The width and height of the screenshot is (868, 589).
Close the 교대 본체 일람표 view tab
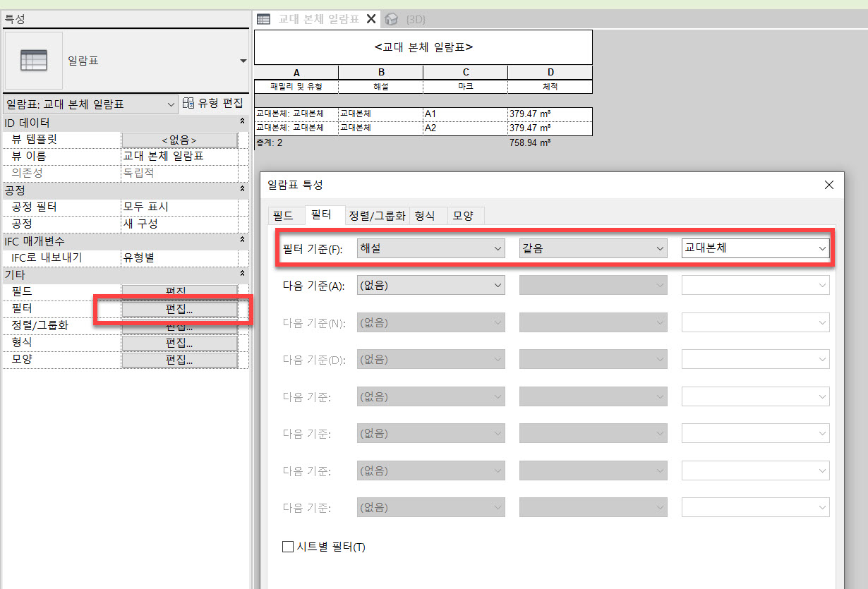point(371,19)
